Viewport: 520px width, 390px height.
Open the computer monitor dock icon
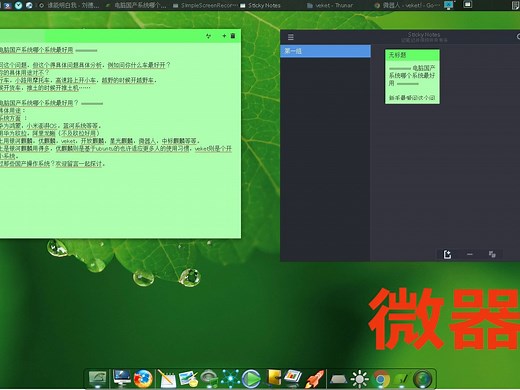tap(122, 378)
